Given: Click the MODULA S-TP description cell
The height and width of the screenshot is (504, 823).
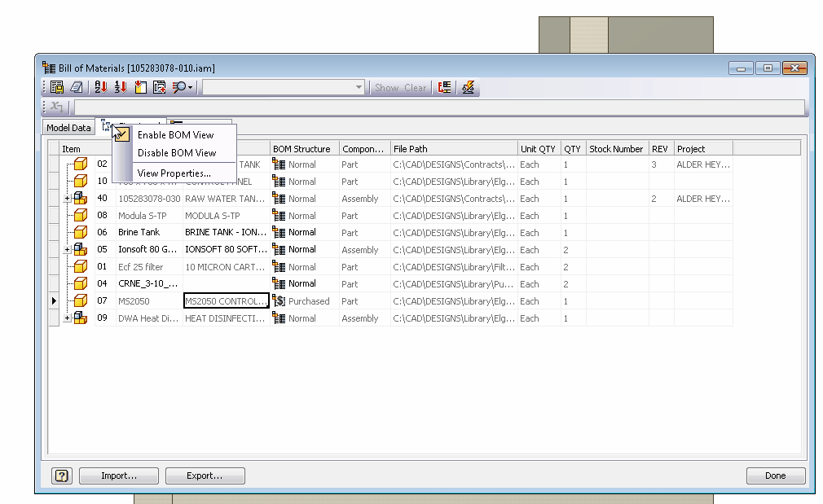Looking at the screenshot, I should click(x=227, y=216).
